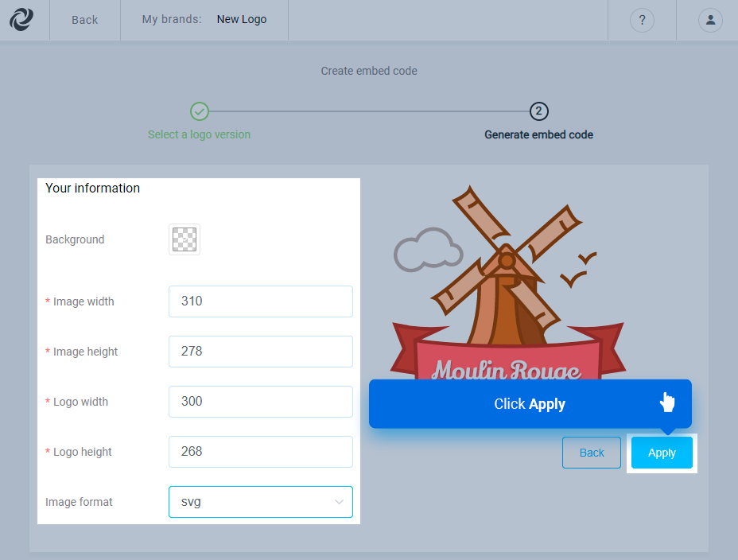The image size is (738, 560).
Task: Open the help question mark icon
Action: coord(642,20)
